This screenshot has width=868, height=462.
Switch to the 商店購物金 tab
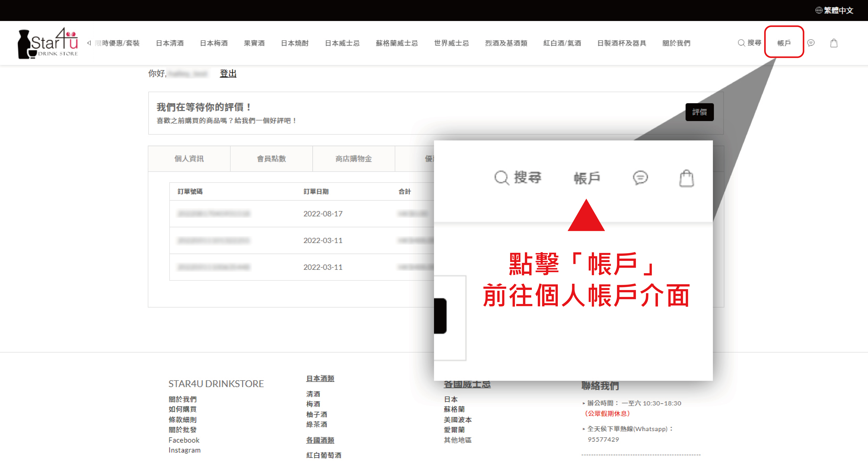click(x=353, y=159)
